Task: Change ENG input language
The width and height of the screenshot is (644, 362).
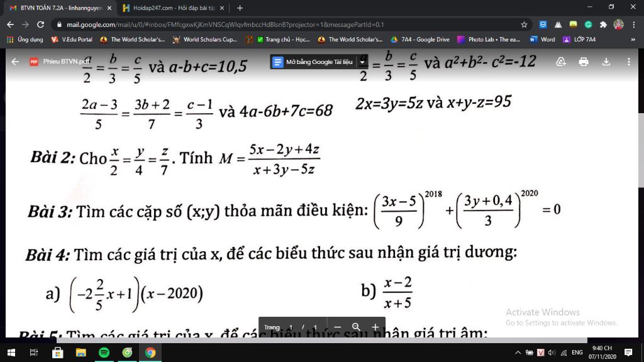Action: 577,352
